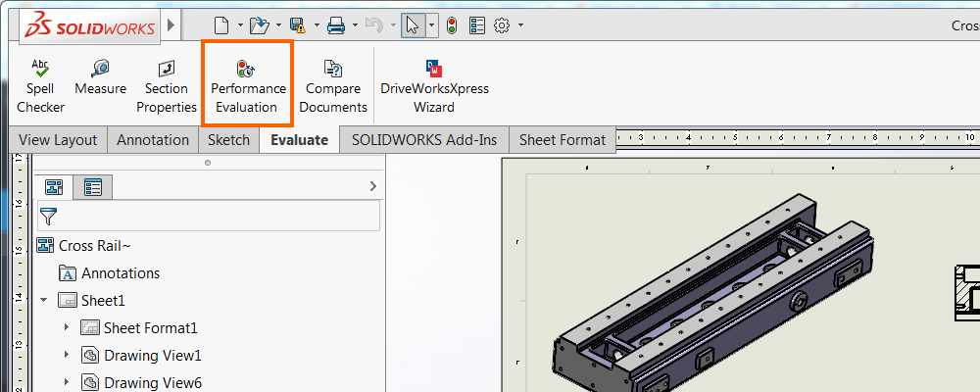This screenshot has width=980, height=392.
Task: Select the Annotations folder in tree
Action: point(120,273)
